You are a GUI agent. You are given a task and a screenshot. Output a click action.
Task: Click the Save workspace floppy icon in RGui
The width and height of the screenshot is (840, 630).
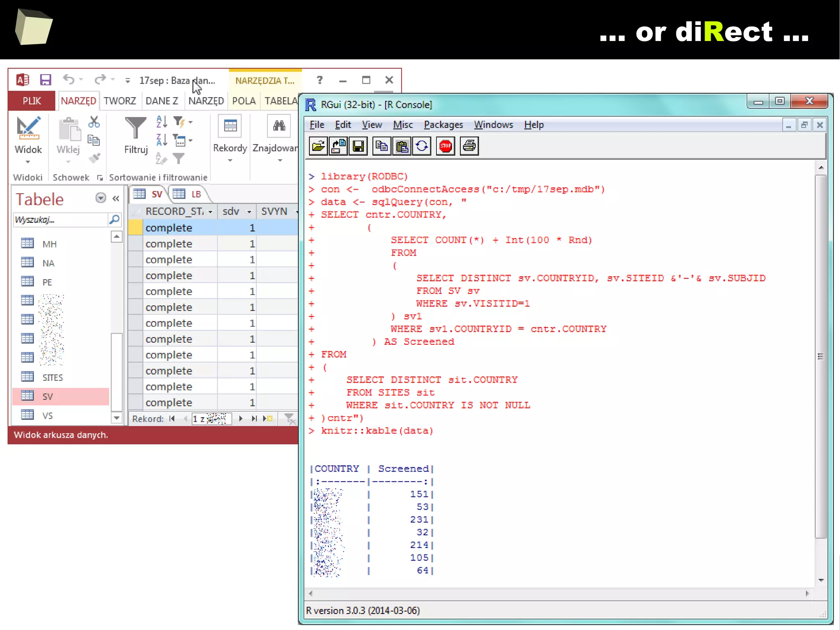point(358,146)
